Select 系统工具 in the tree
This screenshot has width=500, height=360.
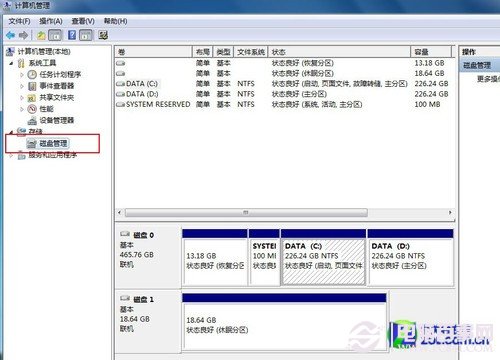[42, 63]
